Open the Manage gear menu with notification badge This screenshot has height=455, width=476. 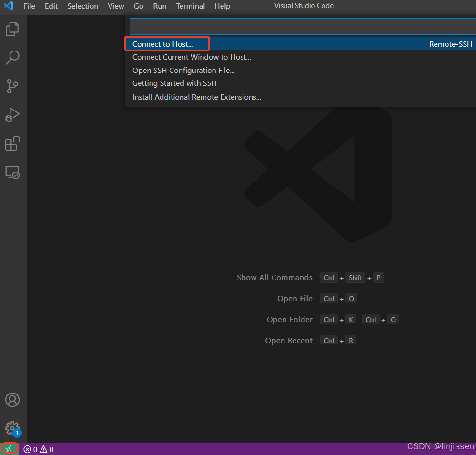coord(12,428)
